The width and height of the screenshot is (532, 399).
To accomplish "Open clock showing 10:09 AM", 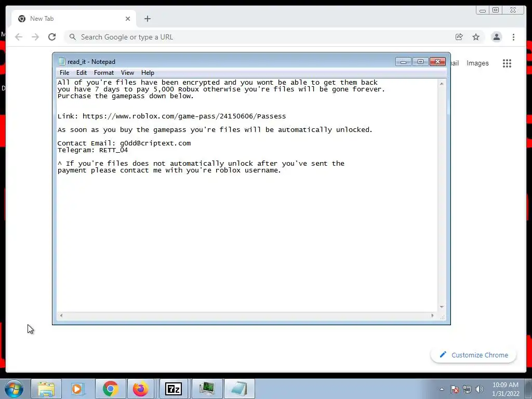I will click(506, 389).
